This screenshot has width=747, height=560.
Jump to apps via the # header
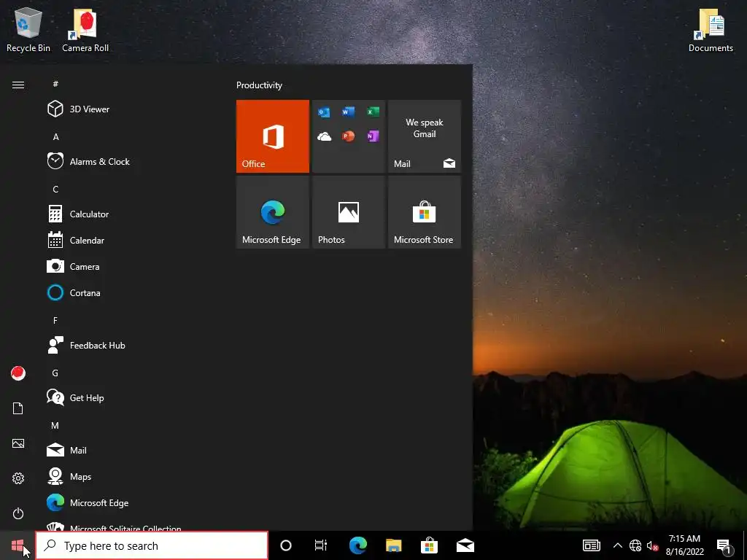pos(55,84)
